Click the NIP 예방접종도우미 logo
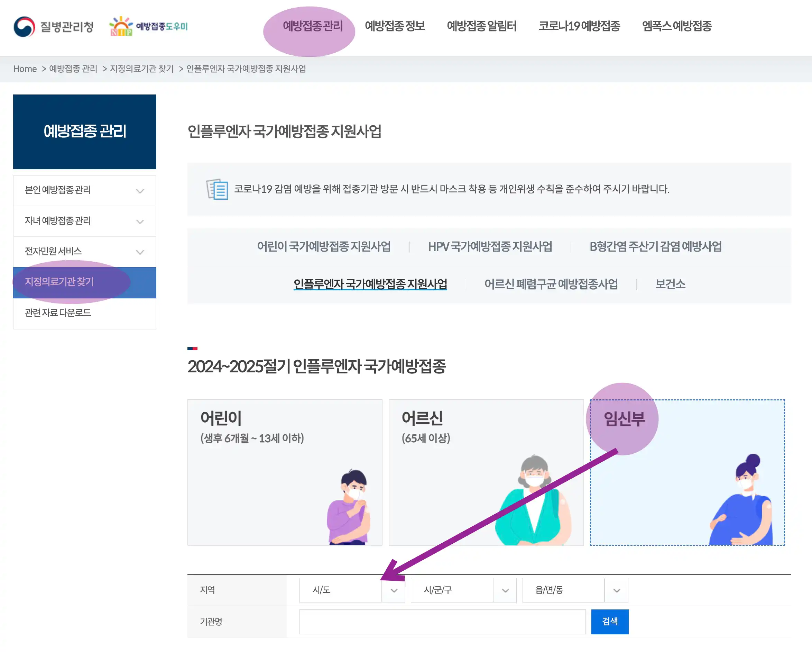 pos(149,26)
